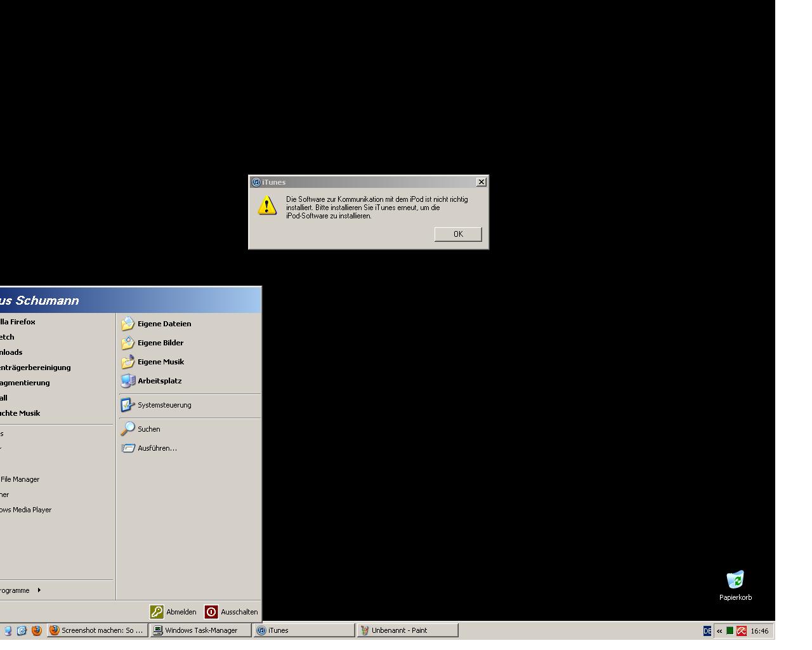Open Eigene Bilder folder icon
The width and height of the screenshot is (812, 650).
[x=128, y=343]
